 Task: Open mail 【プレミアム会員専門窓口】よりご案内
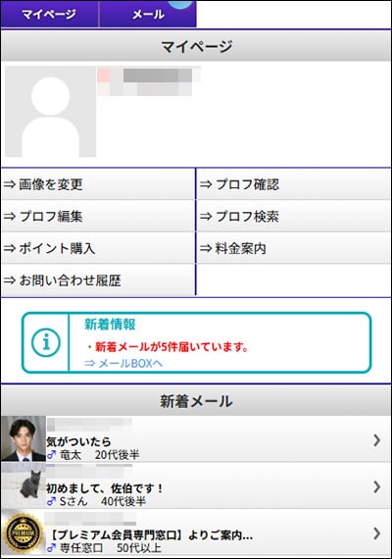[x=196, y=533]
